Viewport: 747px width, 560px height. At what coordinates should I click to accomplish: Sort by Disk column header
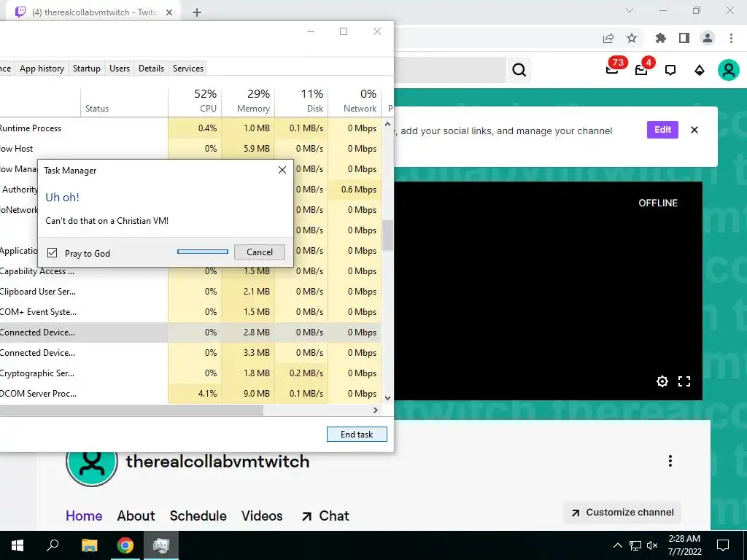click(301, 101)
